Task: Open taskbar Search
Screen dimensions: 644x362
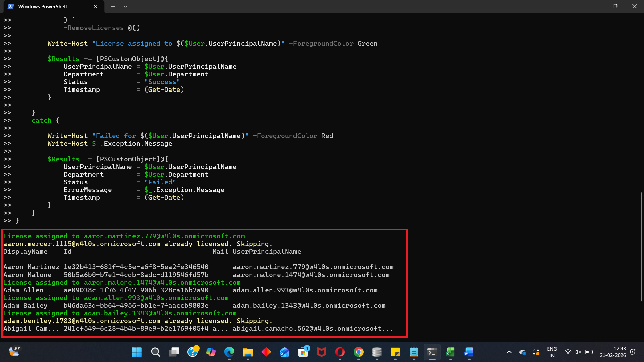Action: [x=155, y=352]
